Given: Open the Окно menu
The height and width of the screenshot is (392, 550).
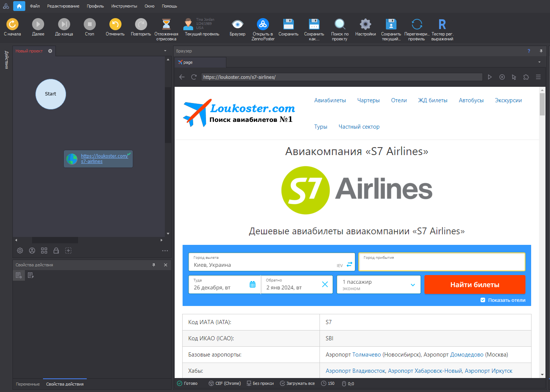Looking at the screenshot, I should (149, 6).
